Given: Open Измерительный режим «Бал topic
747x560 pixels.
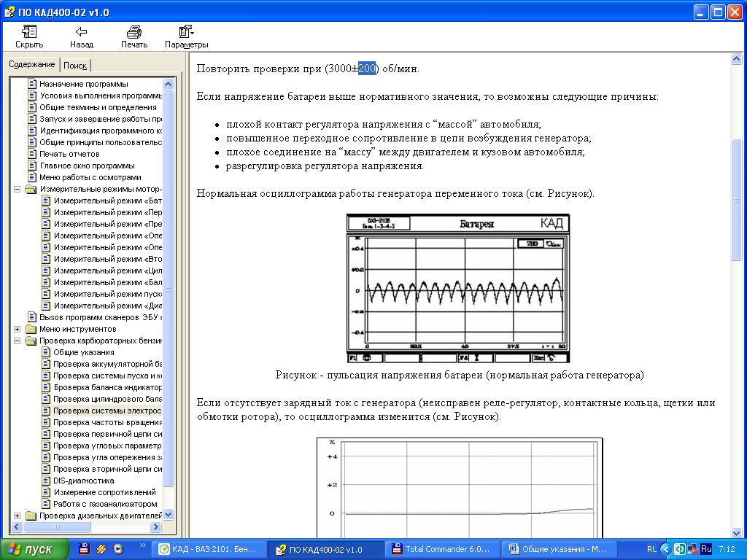Looking at the screenshot, I should tap(108, 282).
